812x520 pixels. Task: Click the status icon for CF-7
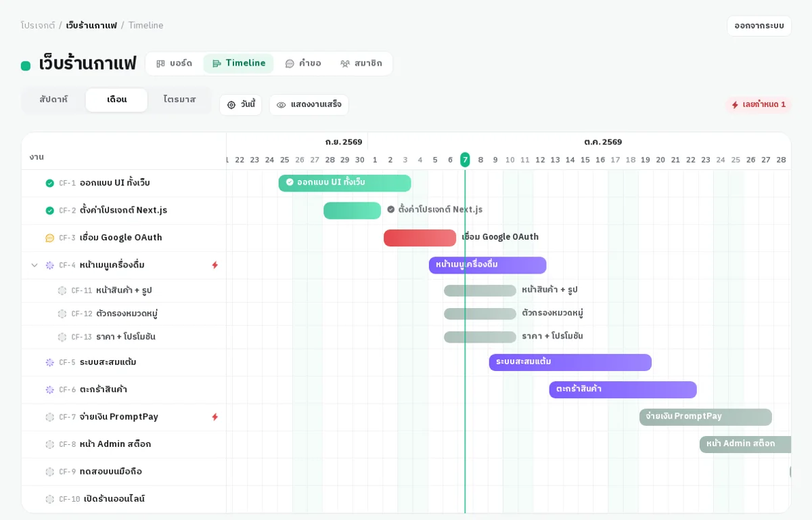coord(49,417)
